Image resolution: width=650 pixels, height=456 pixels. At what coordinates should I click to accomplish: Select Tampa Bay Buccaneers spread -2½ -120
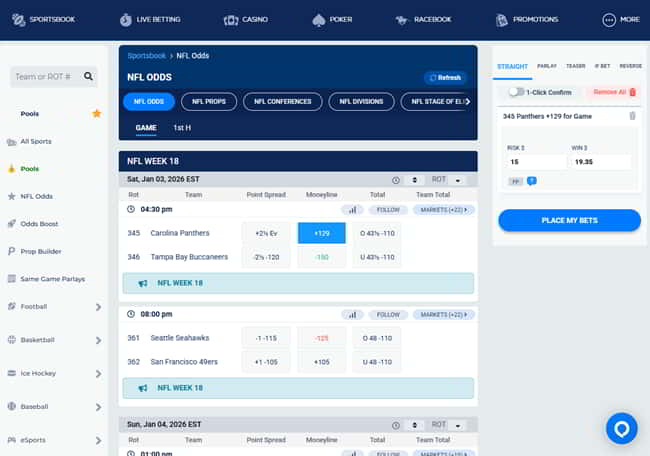(x=266, y=257)
